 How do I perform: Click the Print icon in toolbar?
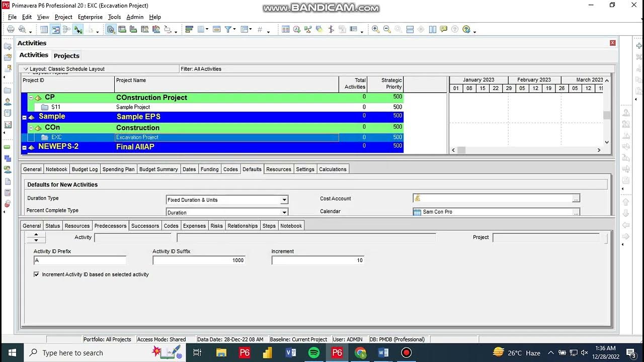[11, 30]
